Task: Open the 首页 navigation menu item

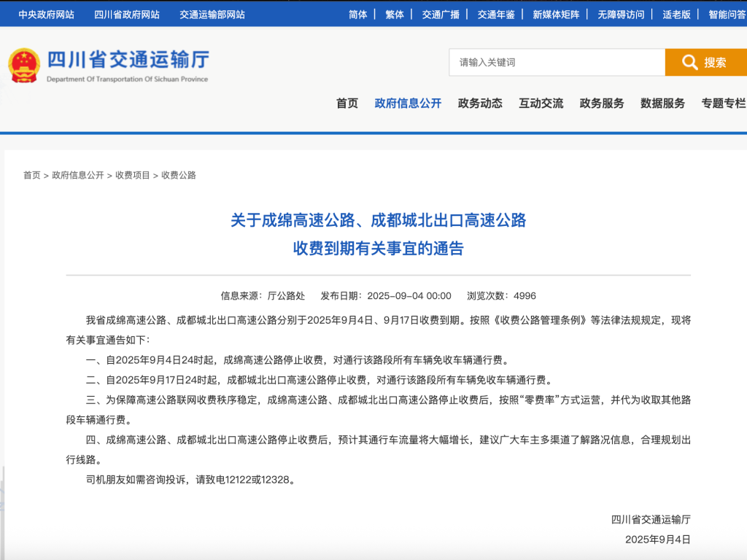Action: (x=347, y=104)
